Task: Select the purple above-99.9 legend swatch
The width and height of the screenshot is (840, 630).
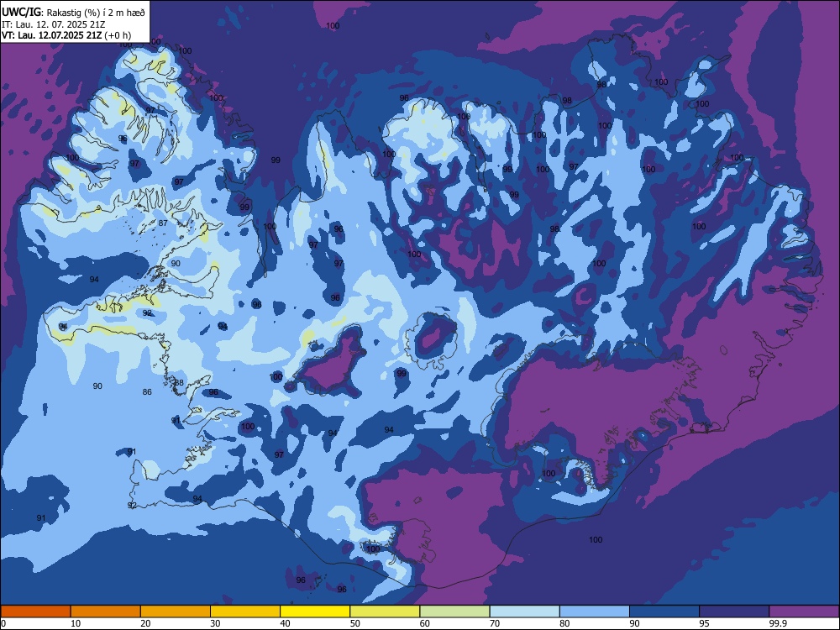Action: coord(804,612)
